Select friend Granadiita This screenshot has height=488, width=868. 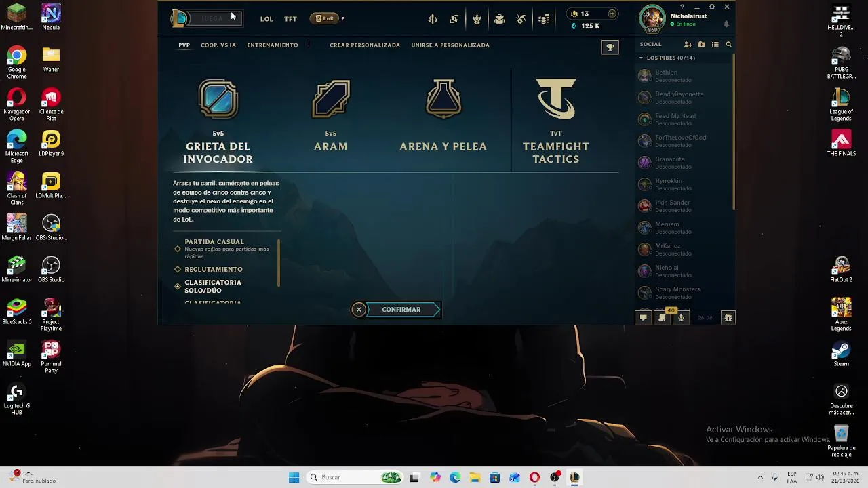click(x=684, y=163)
